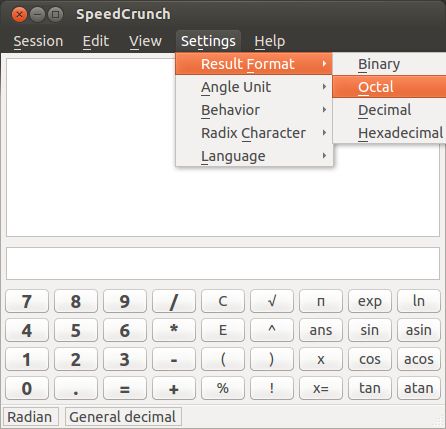Insert pi constant key

click(x=321, y=301)
